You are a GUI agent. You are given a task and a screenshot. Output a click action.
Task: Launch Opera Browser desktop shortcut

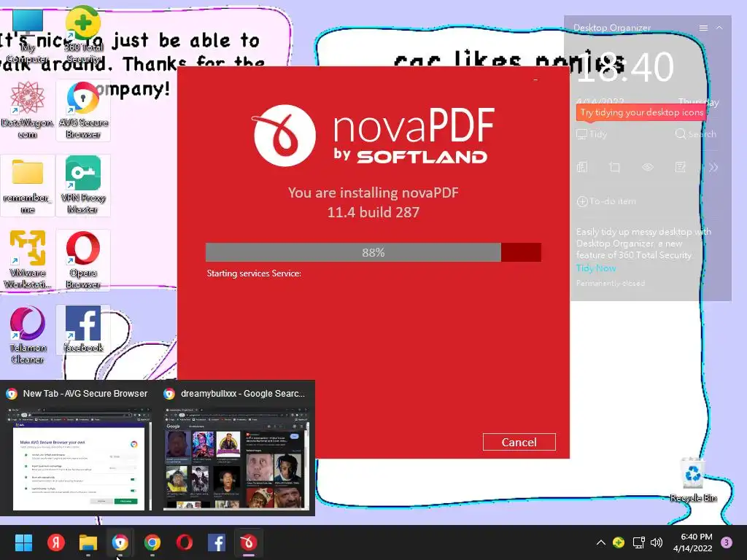[x=83, y=260]
